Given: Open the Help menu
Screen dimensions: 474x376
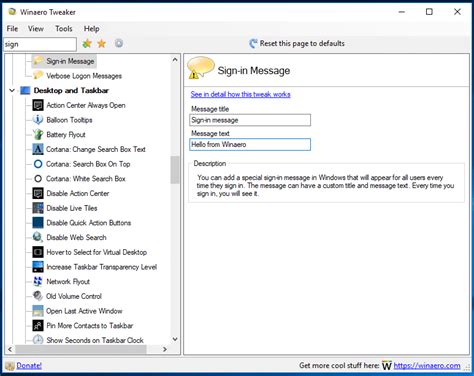Looking at the screenshot, I should coord(91,29).
